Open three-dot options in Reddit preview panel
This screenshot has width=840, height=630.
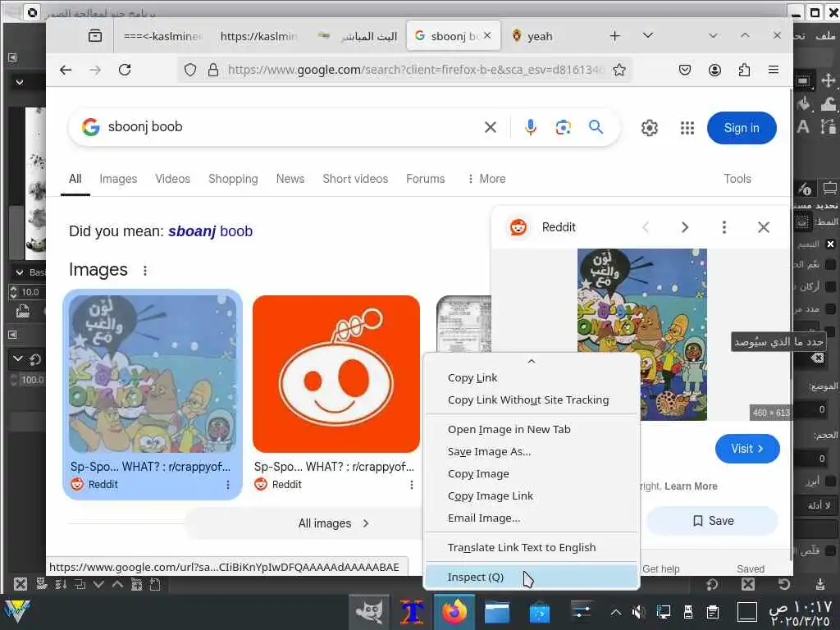pyautogui.click(x=724, y=227)
